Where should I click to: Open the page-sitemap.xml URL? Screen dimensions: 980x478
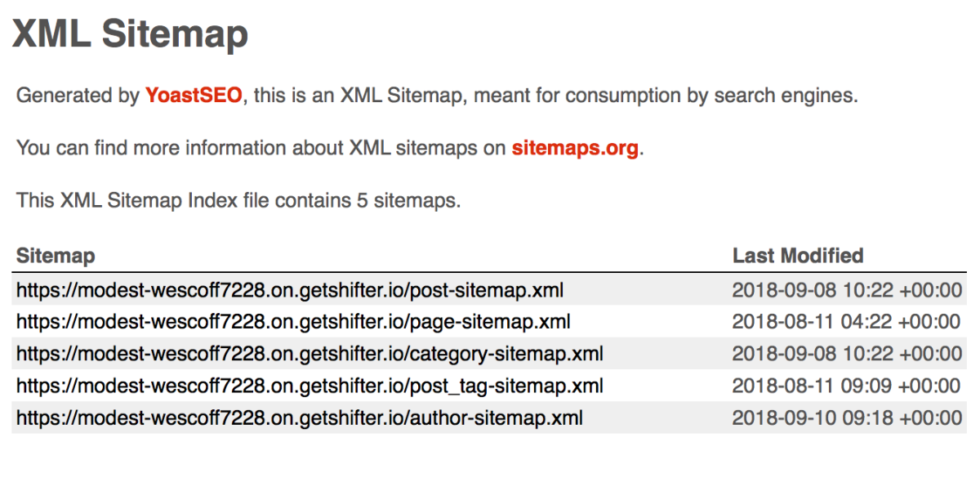click(x=293, y=322)
